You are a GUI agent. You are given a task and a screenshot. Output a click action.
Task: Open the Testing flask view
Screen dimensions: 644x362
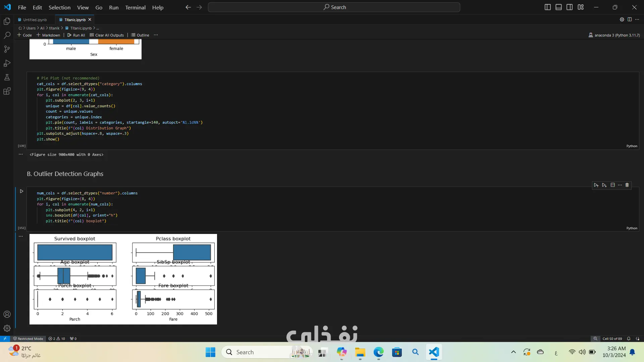tap(7, 77)
